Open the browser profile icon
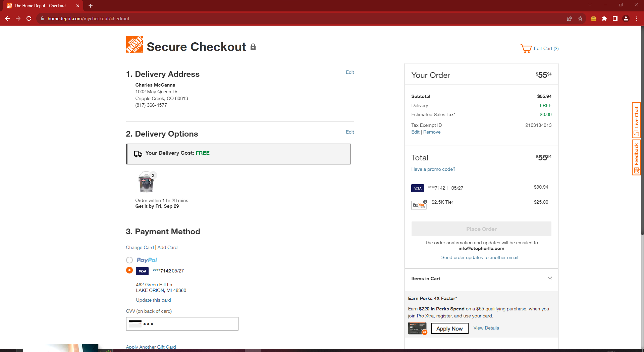This screenshot has width=644, height=352. point(626,18)
